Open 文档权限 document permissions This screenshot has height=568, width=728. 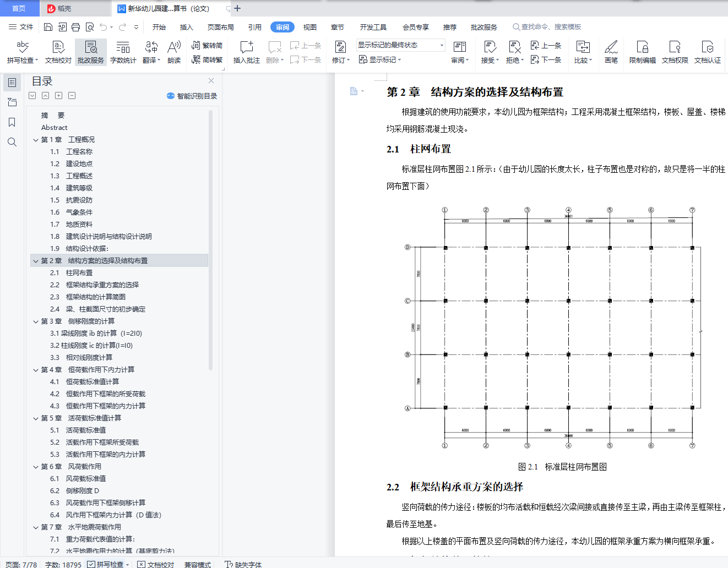tap(675, 52)
